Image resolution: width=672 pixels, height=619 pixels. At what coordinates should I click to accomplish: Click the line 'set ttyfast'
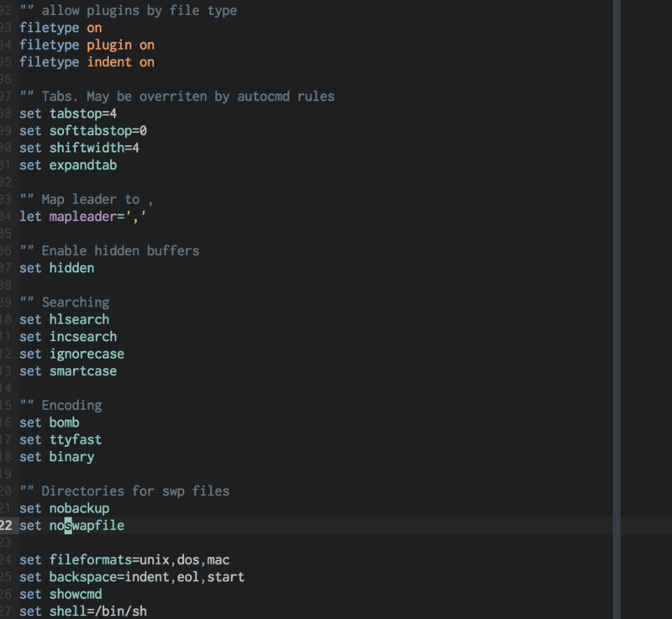coord(60,439)
